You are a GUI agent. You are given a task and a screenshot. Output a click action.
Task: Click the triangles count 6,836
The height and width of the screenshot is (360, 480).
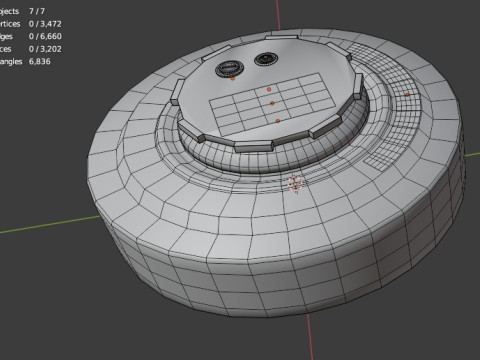pos(40,61)
